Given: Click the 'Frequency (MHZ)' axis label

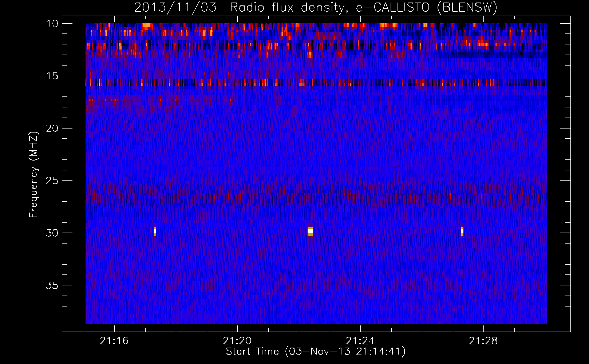Looking at the screenshot, I should (x=33, y=175).
